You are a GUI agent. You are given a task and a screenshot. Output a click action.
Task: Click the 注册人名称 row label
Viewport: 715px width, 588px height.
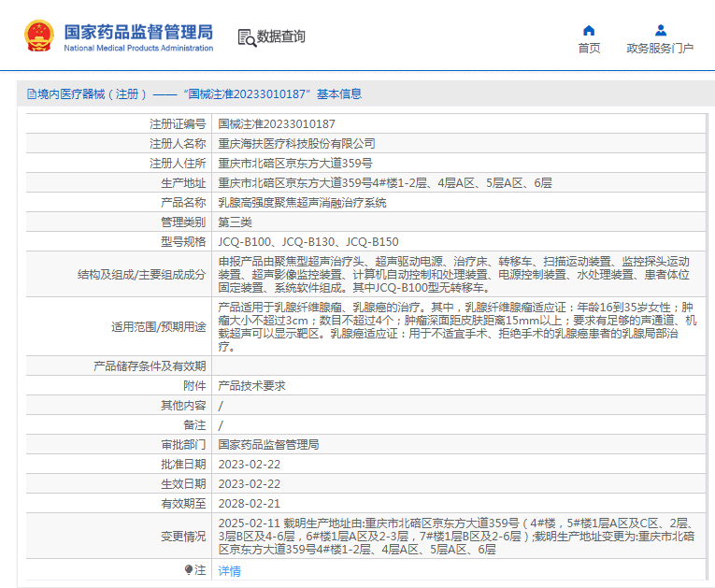click(178, 144)
